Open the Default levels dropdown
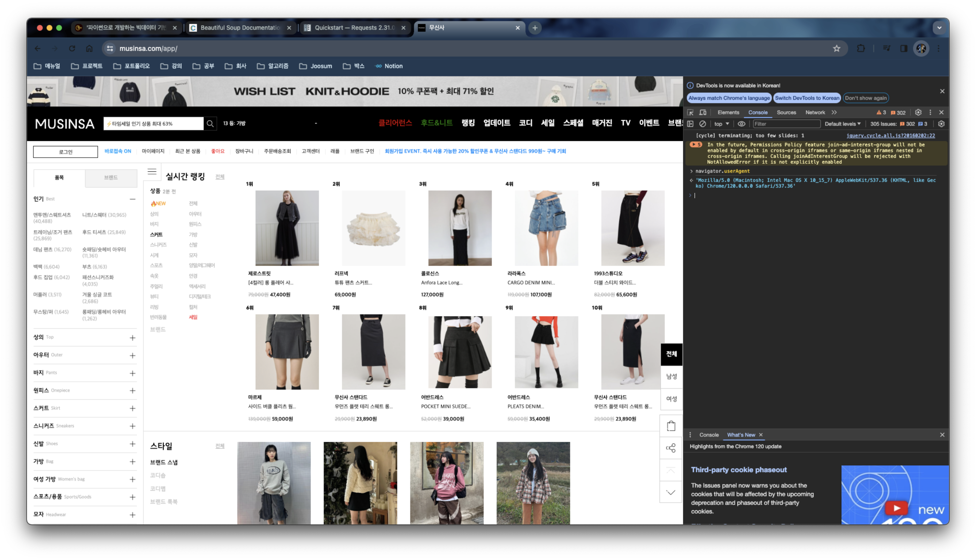The width and height of the screenshot is (976, 560). tap(842, 124)
